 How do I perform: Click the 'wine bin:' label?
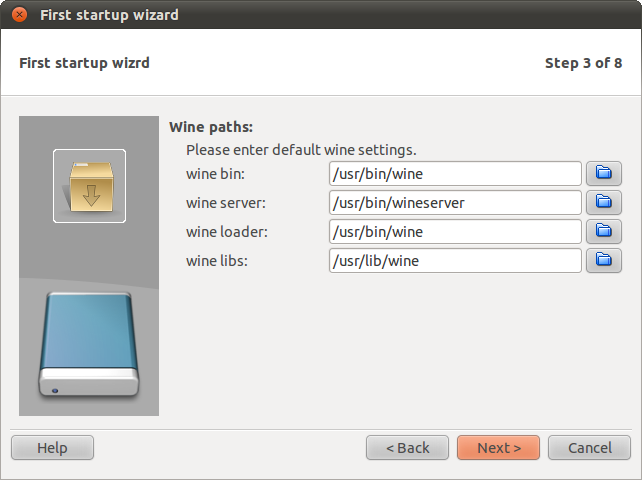(x=215, y=174)
